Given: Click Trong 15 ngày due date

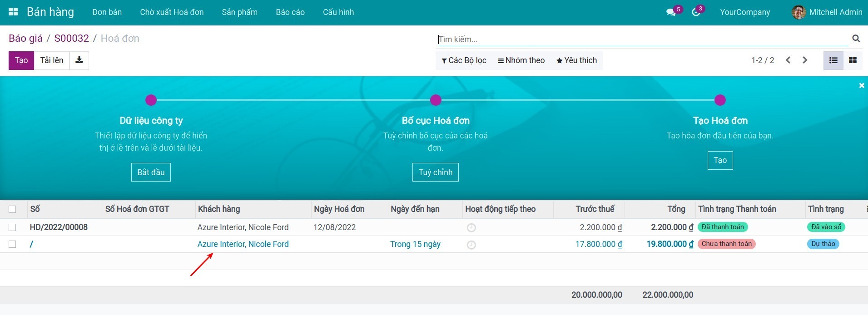Looking at the screenshot, I should pos(415,244).
